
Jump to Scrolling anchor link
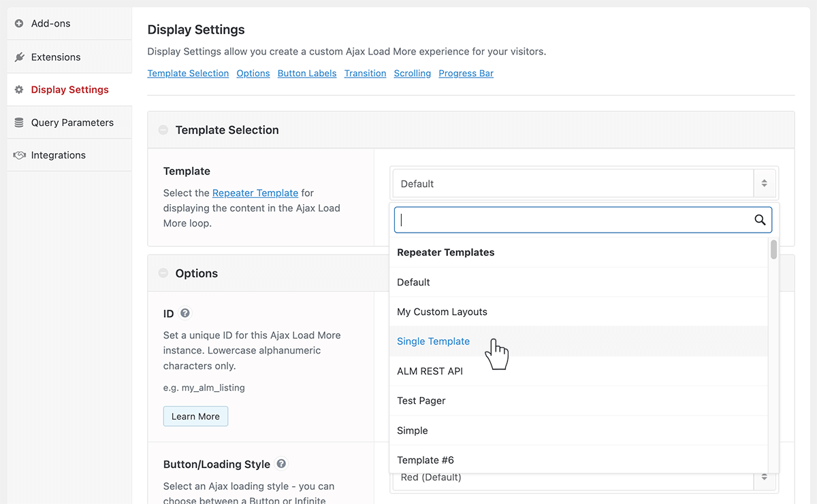(x=413, y=73)
